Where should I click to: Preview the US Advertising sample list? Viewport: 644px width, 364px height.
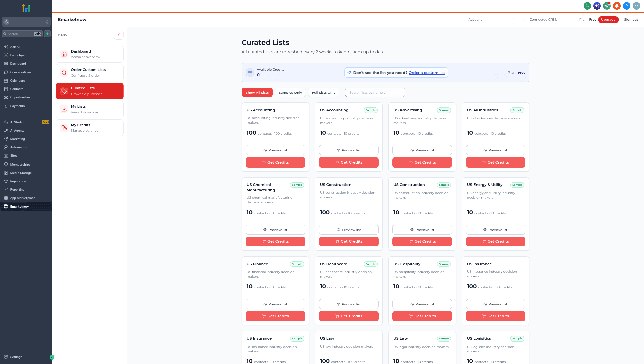[x=422, y=150]
